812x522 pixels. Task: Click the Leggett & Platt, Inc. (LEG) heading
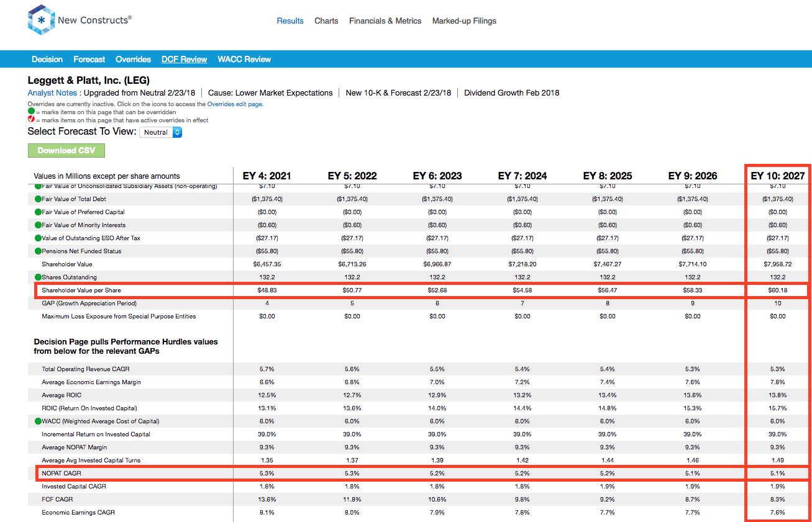point(89,81)
